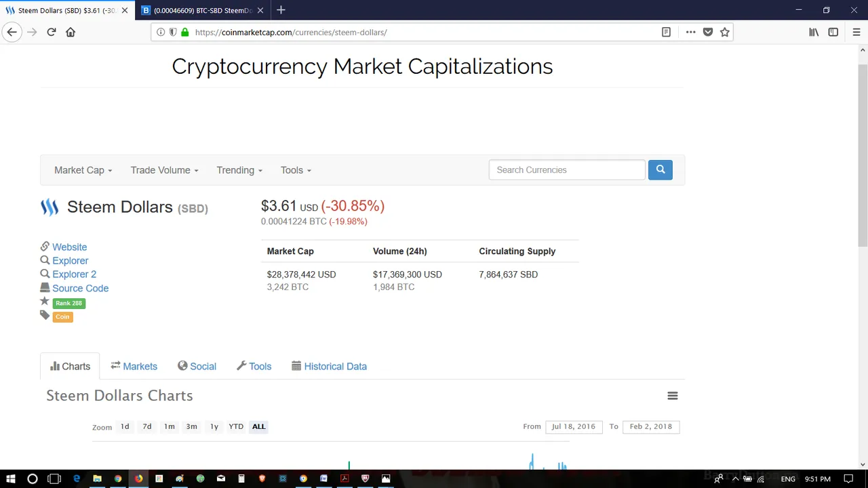The image size is (868, 488).
Task: Click the green secure connection padlock
Action: [x=185, y=32]
